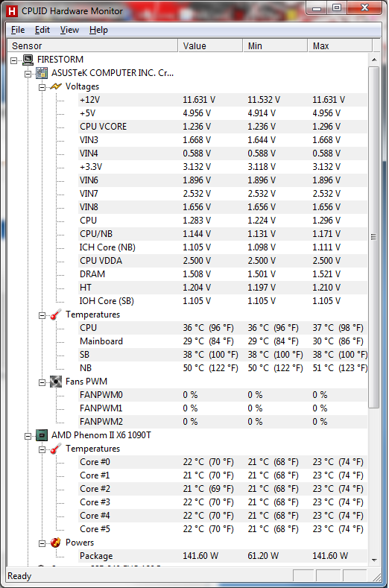The height and width of the screenshot is (588, 389).
Task: Select the +3.3V row
Action: pyautogui.click(x=223, y=167)
